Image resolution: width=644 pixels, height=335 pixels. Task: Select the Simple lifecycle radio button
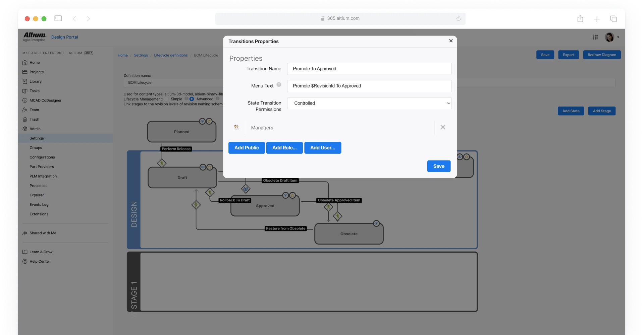coord(167,99)
